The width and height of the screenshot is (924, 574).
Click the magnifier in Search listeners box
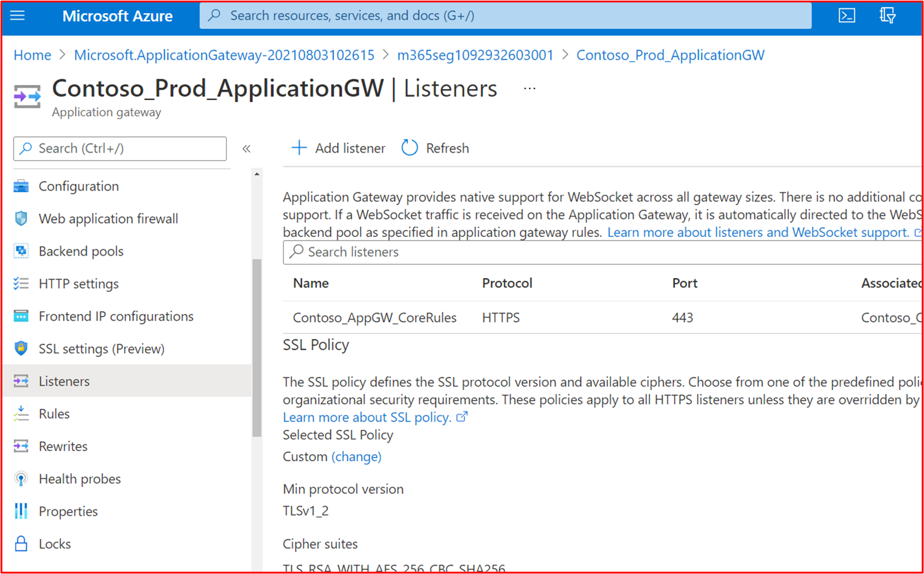(296, 252)
